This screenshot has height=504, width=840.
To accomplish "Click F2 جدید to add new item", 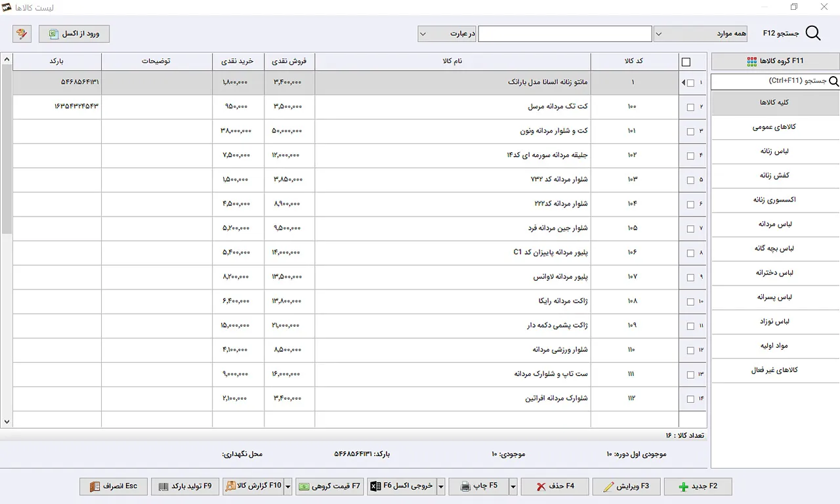I will pyautogui.click(x=698, y=486).
